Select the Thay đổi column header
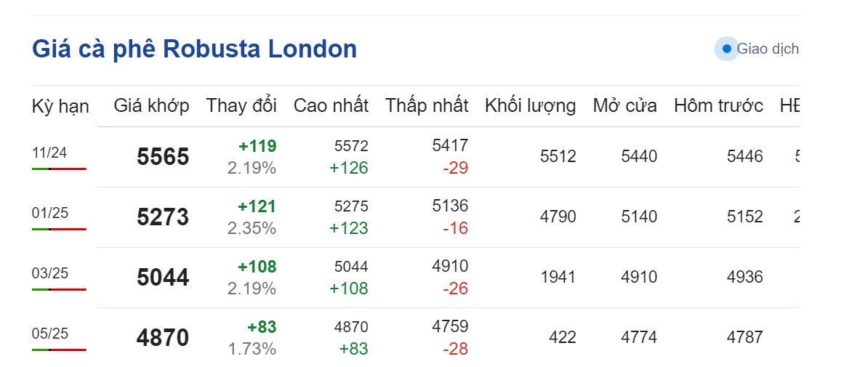 click(x=241, y=105)
